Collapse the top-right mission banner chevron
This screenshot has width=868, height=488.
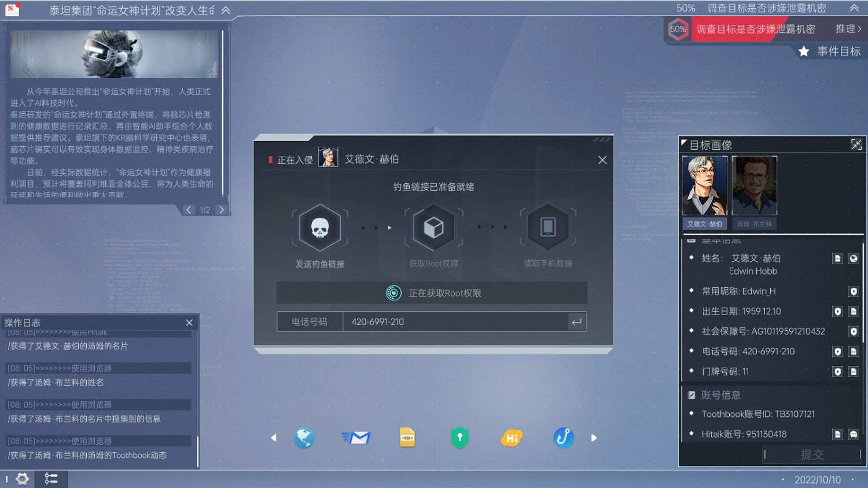[854, 7]
